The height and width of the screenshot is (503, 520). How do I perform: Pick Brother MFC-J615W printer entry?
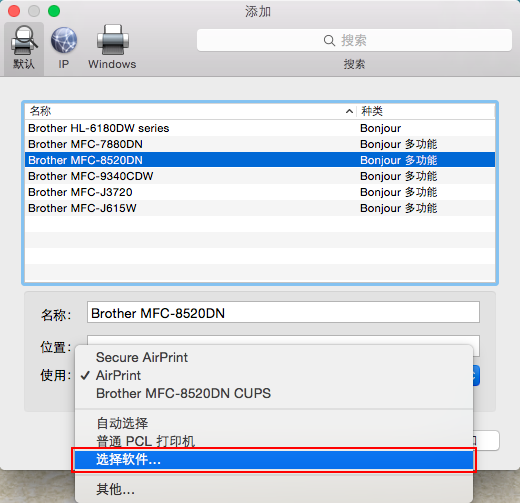click(260, 208)
